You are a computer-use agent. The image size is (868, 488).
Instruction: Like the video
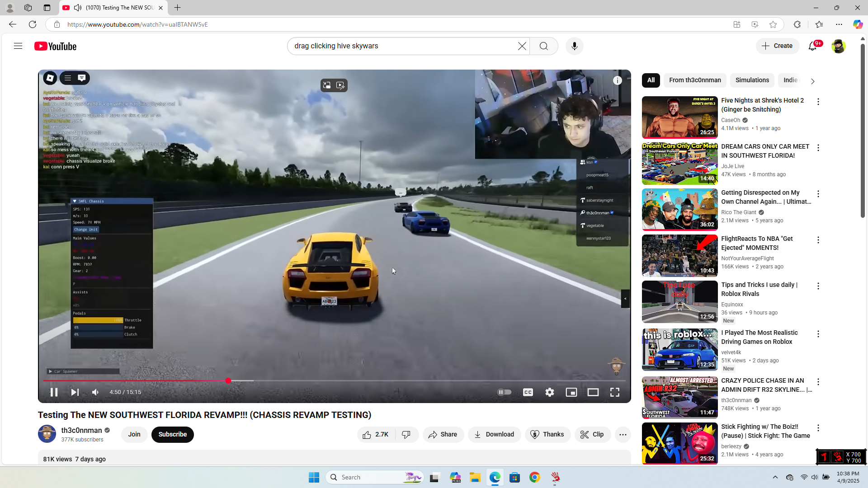click(376, 435)
